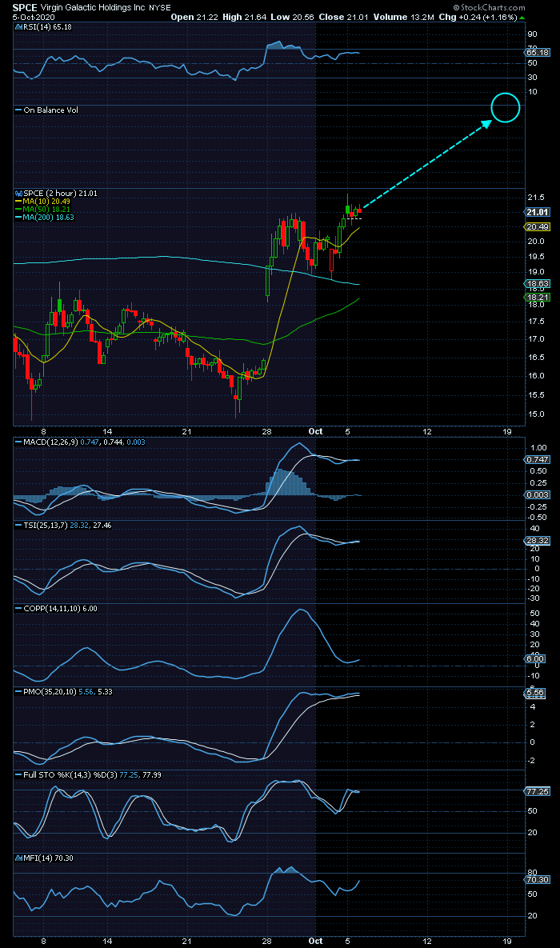Click the Open 21.22 value
560x948 pixels.
point(194,17)
